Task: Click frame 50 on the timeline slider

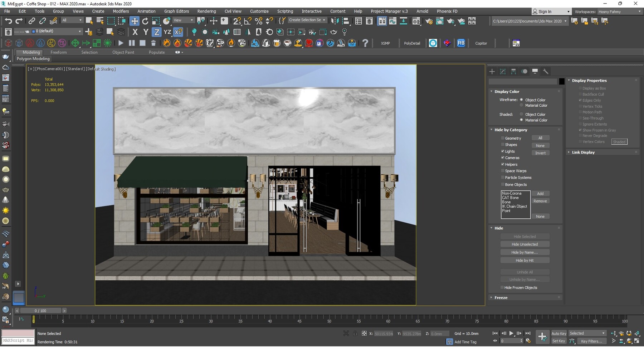Action: click(x=329, y=321)
